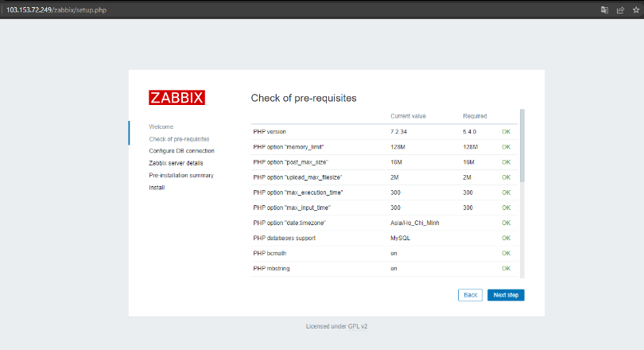Image resolution: width=644 pixels, height=350 pixels.
Task: Select Configure DB connection step
Action: pos(181,151)
